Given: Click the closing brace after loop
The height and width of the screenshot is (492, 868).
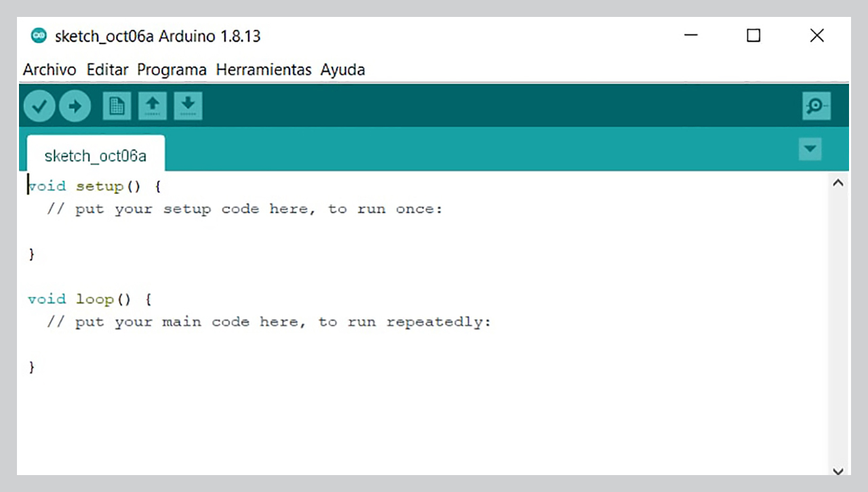Looking at the screenshot, I should (31, 367).
